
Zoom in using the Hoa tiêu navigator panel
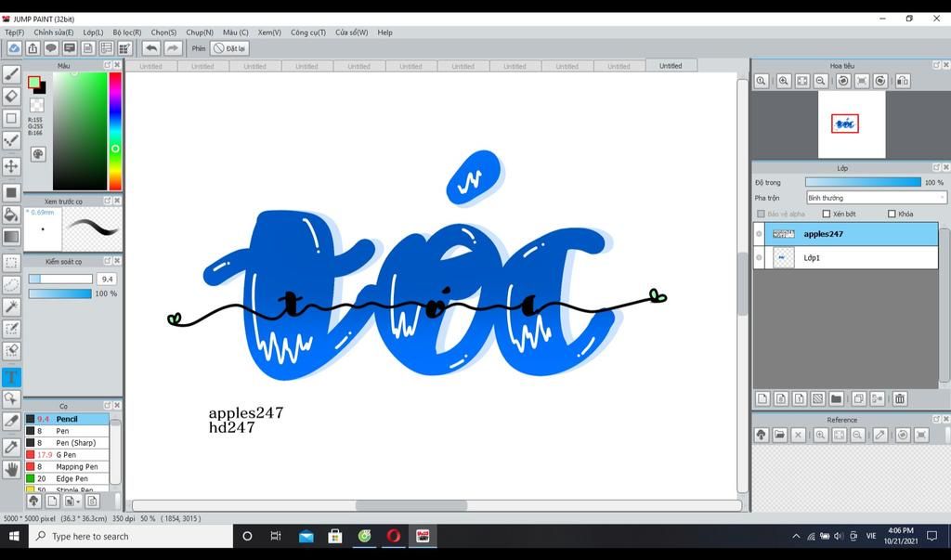[x=783, y=81]
